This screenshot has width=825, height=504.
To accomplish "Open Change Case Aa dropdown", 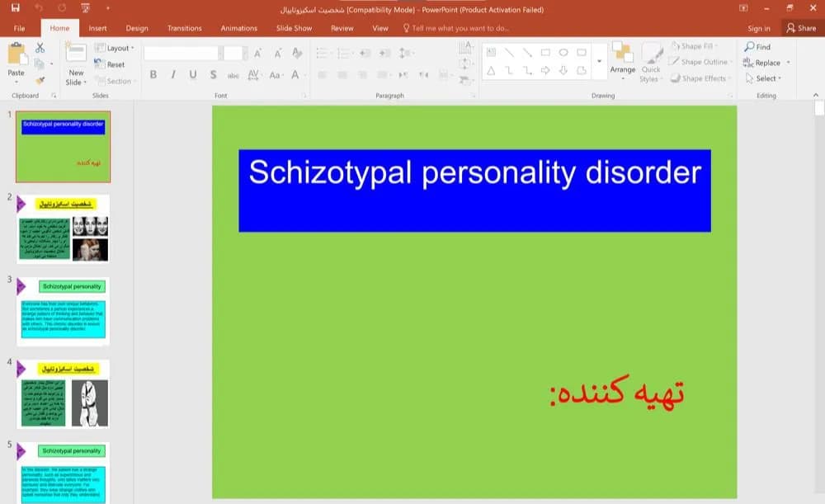I will pyautogui.click(x=276, y=75).
